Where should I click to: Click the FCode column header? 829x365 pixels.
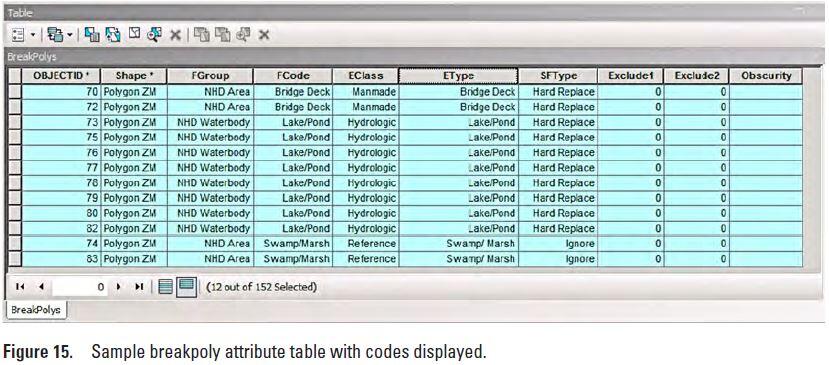click(x=293, y=76)
